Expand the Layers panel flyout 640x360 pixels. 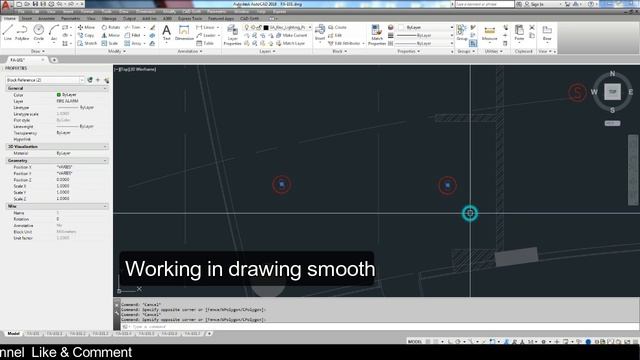tap(267, 51)
